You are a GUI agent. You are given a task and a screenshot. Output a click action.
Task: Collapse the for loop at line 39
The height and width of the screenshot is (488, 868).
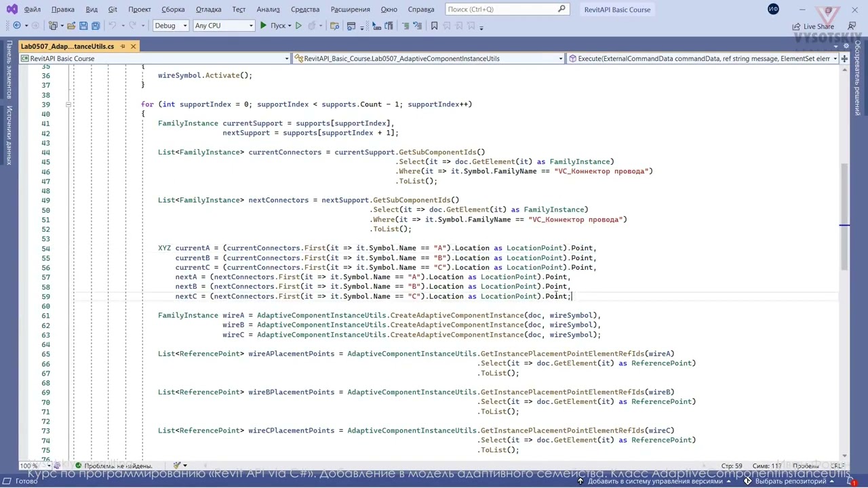(68, 104)
